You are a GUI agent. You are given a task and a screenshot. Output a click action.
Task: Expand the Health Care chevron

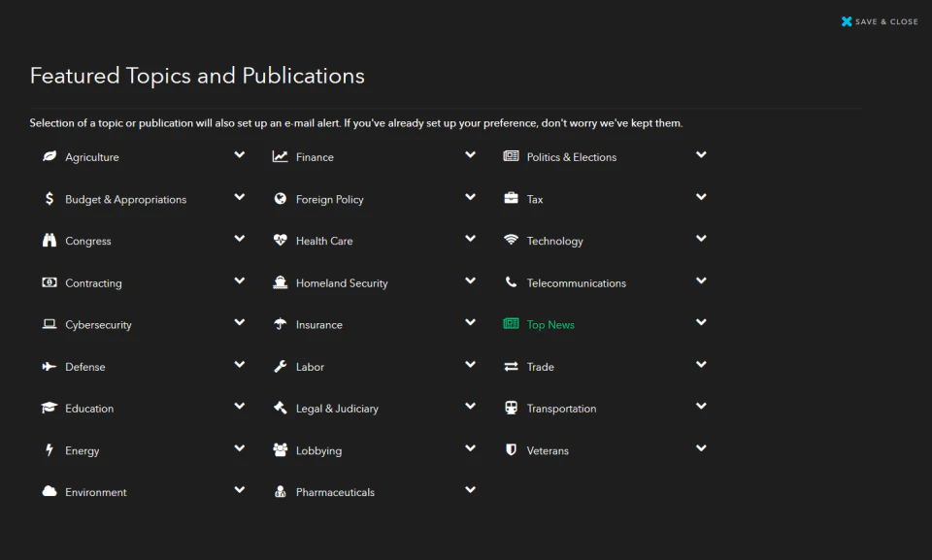coord(470,239)
